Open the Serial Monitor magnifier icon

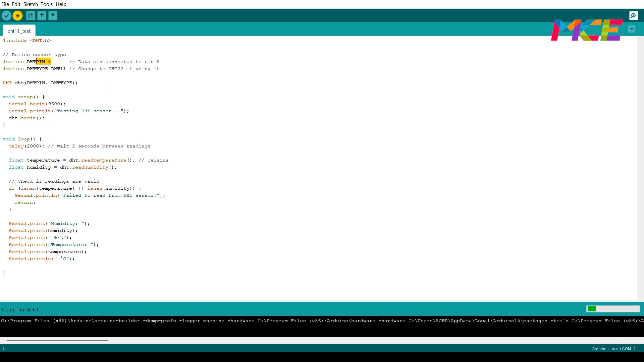[634, 16]
